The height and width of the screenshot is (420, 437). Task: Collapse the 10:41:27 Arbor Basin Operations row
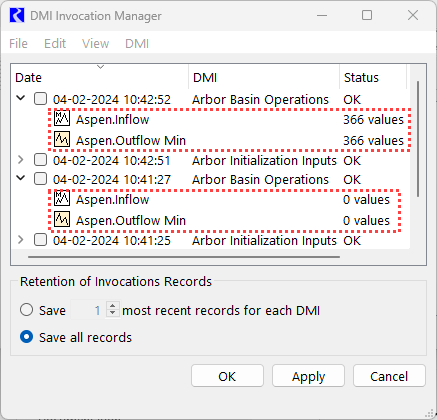point(21,178)
